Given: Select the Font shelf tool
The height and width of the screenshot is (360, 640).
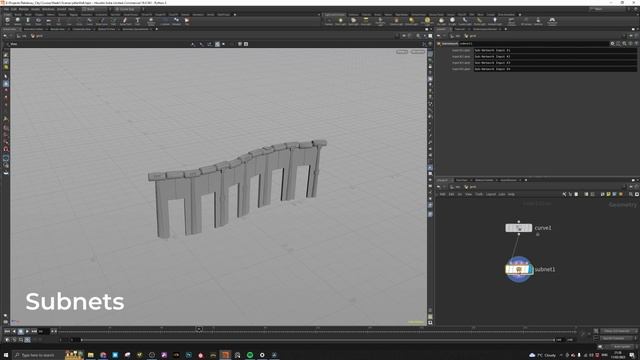Looking at the screenshot, I should 138,21.
